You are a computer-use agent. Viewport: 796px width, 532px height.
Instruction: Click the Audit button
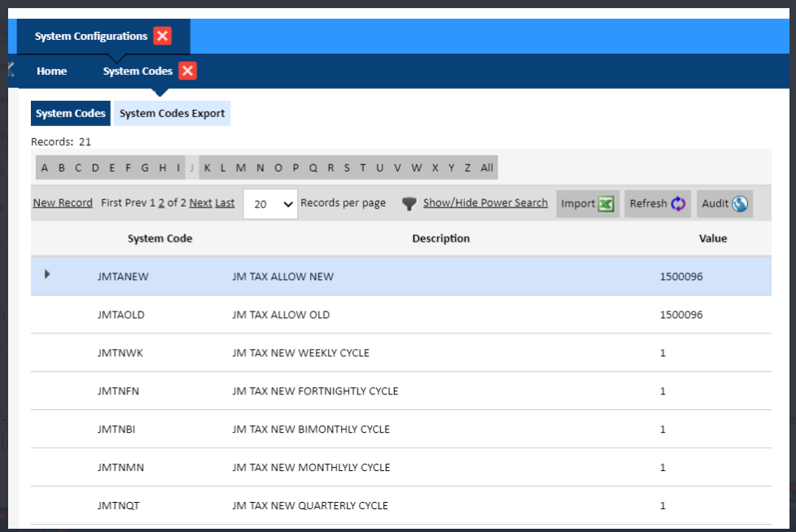[x=724, y=204]
